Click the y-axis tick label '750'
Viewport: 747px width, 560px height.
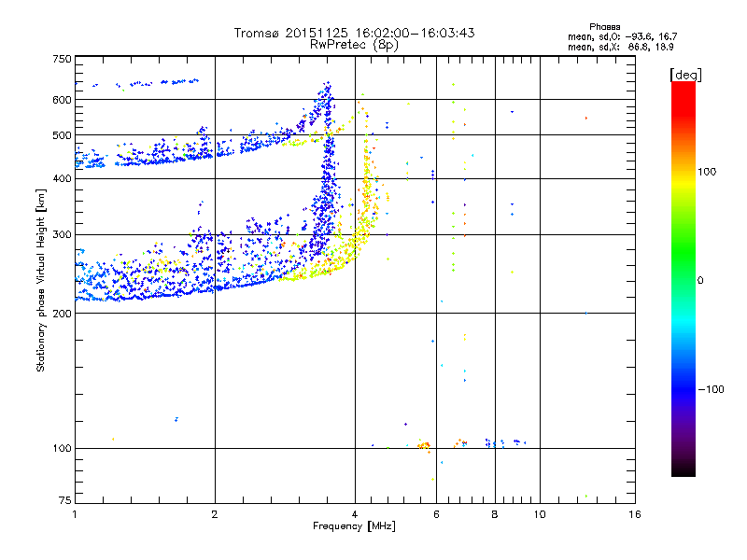point(62,59)
